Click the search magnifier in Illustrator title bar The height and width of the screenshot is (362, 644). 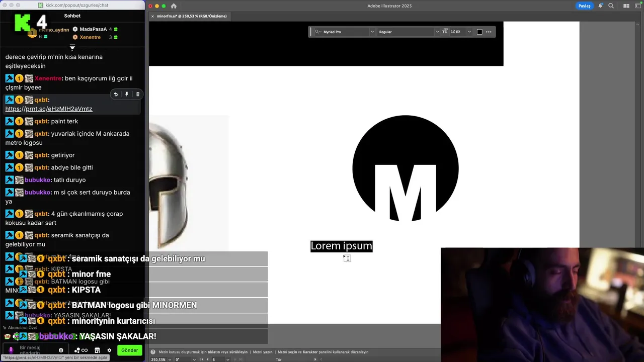tap(611, 6)
